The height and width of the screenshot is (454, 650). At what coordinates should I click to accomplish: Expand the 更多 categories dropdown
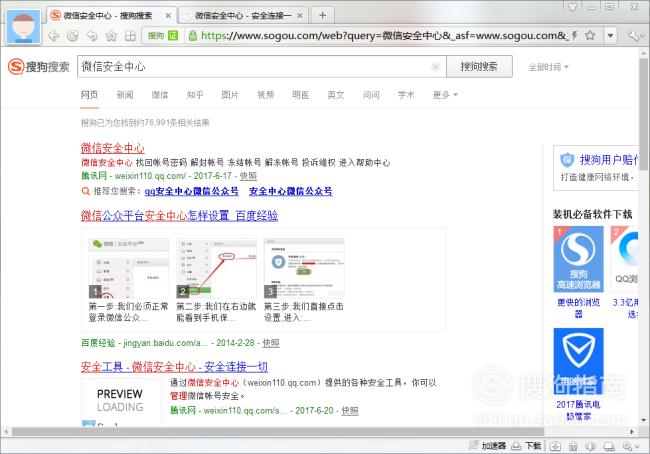[x=445, y=95]
